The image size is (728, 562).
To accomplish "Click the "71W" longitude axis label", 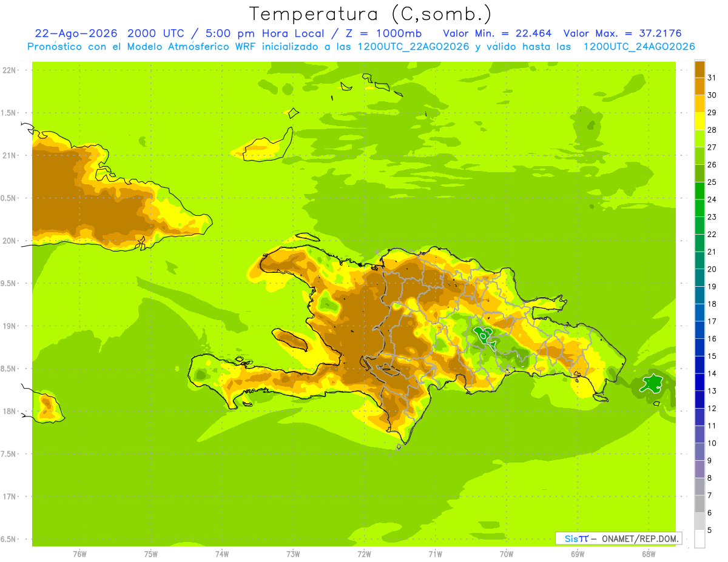I will coord(435,554).
